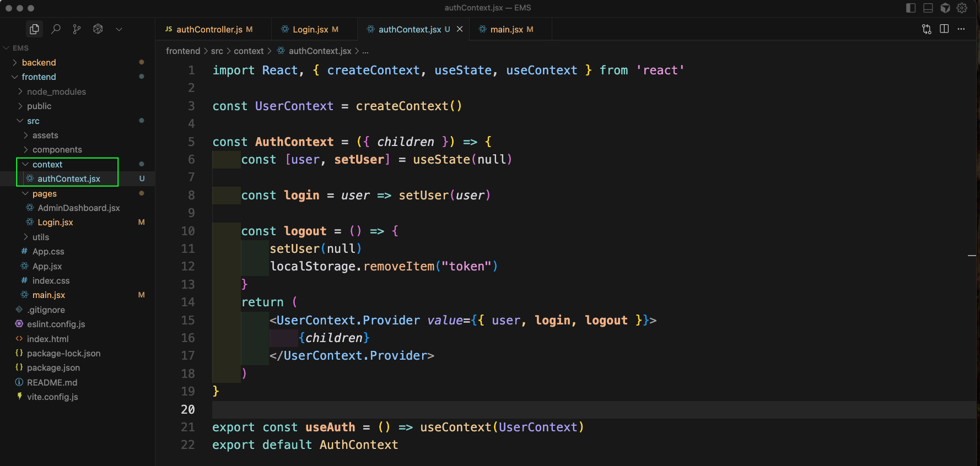Click the Vite bolt icon beside vite.config.js

click(x=19, y=397)
